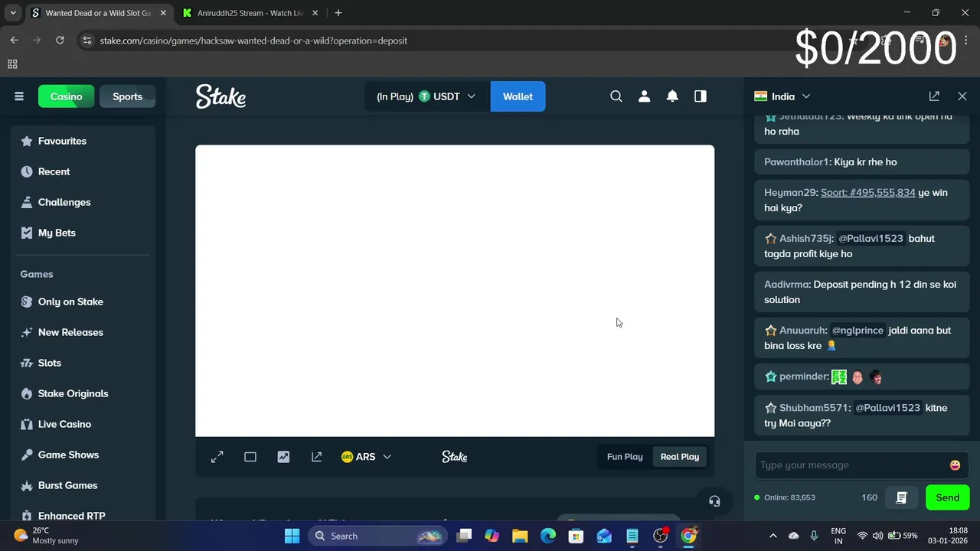Open live stats chart icon
This screenshot has height=551, width=980.
coord(283,457)
